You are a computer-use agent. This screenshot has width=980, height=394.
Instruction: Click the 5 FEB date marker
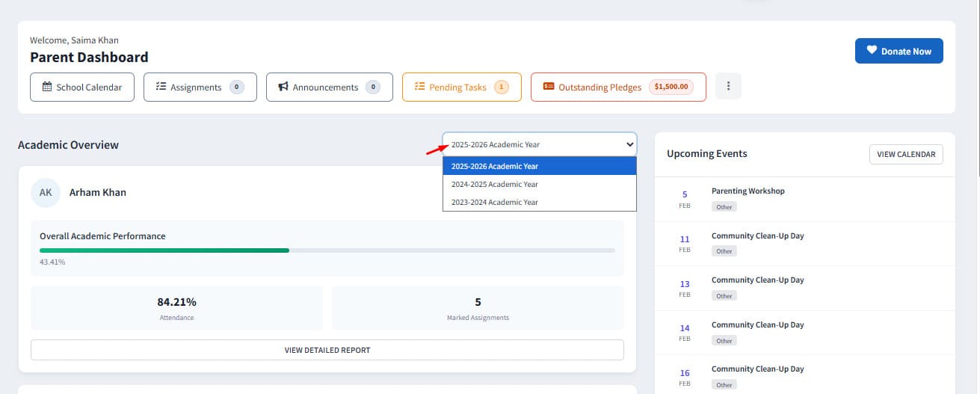point(685,199)
